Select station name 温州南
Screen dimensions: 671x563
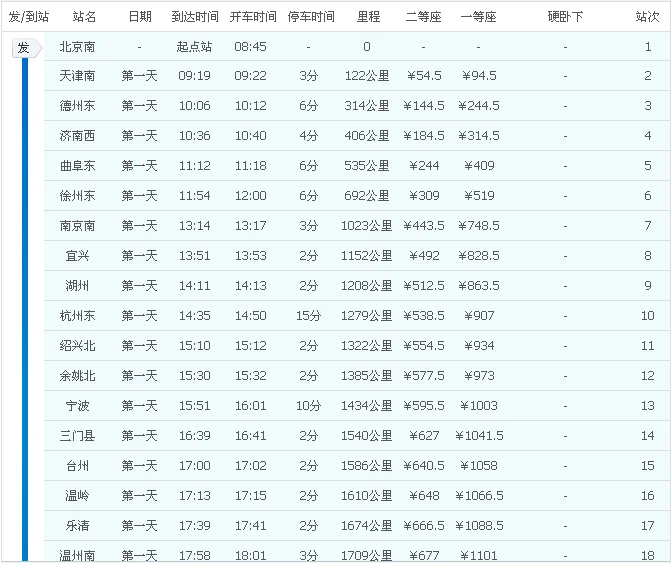click(77, 556)
